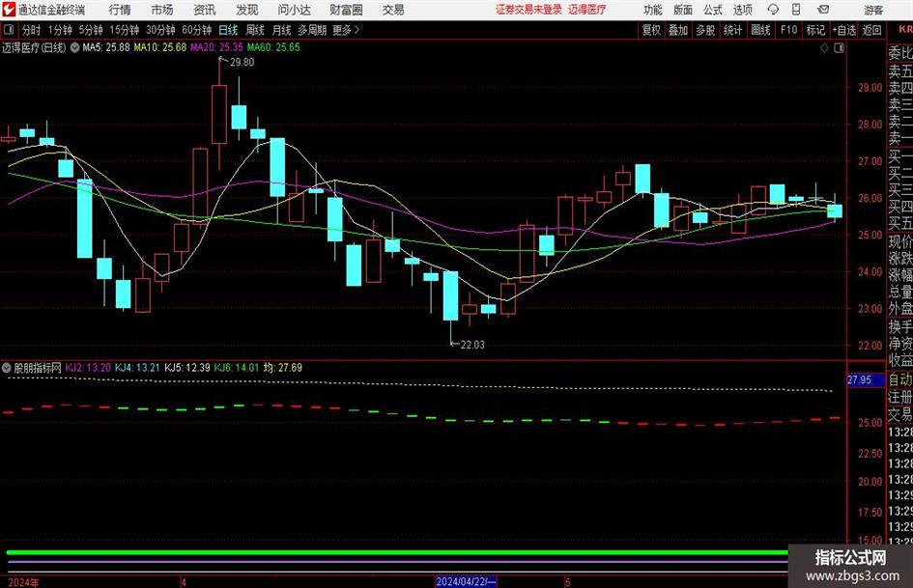913x588 pixels.
Task: Switch to the 5分钟 period
Action: 90,30
